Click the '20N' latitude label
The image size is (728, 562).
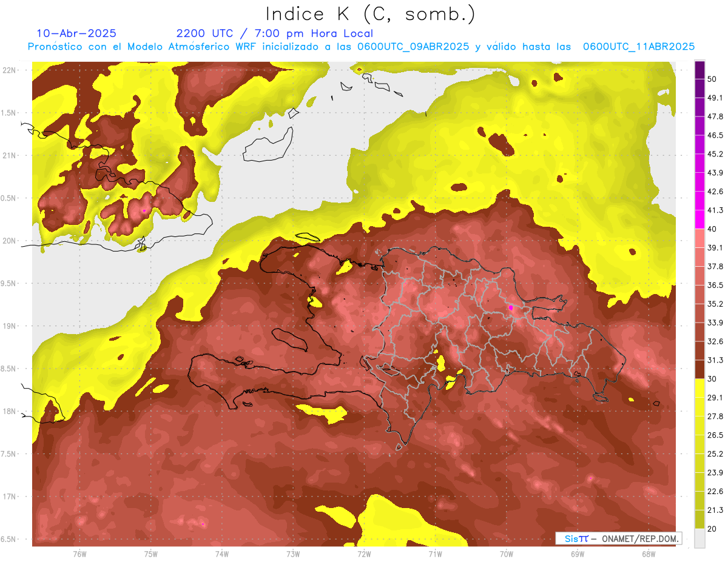point(10,241)
